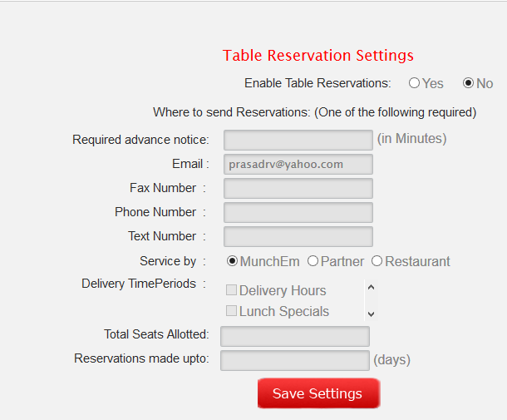
Task: Click into the Fax Number field
Action: click(x=298, y=188)
